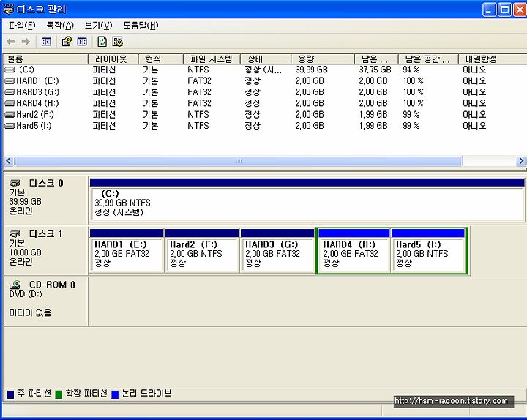Click the drive icon for HARD1 (E:) row
Image resolution: width=527 pixels, height=420 pixels.
(x=10, y=80)
